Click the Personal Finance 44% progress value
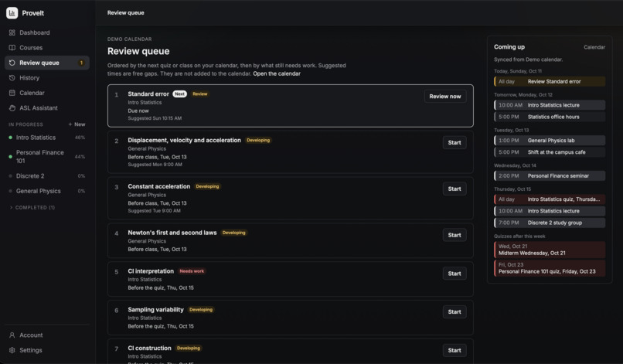 click(80, 157)
